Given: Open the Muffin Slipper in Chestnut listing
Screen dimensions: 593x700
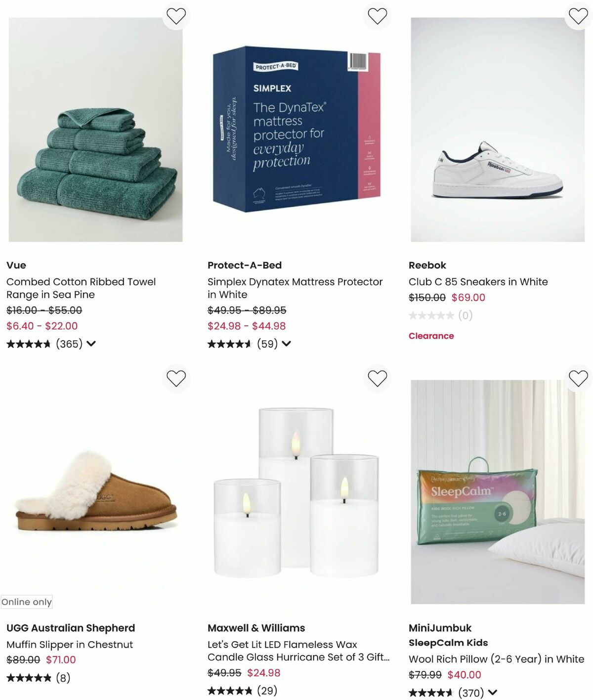Looking at the screenshot, I should (69, 645).
